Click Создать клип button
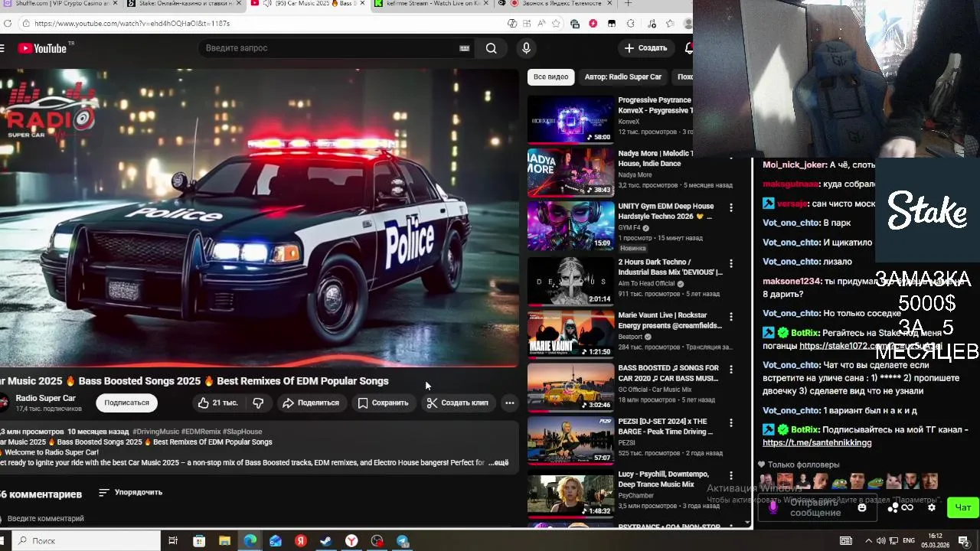The width and height of the screenshot is (980, 551). [457, 403]
